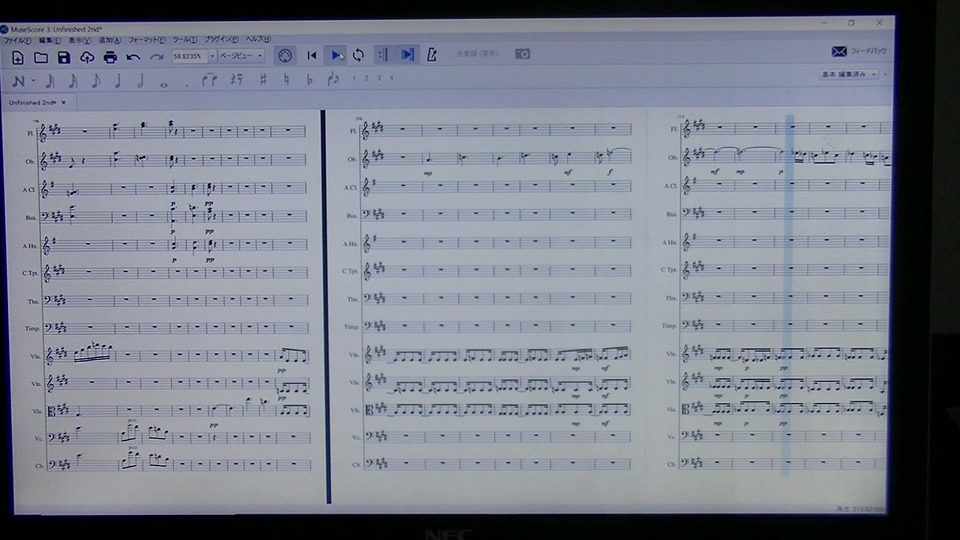960x540 pixels.
Task: Switch to Unfinished 2nd score tab
Action: (x=32, y=103)
